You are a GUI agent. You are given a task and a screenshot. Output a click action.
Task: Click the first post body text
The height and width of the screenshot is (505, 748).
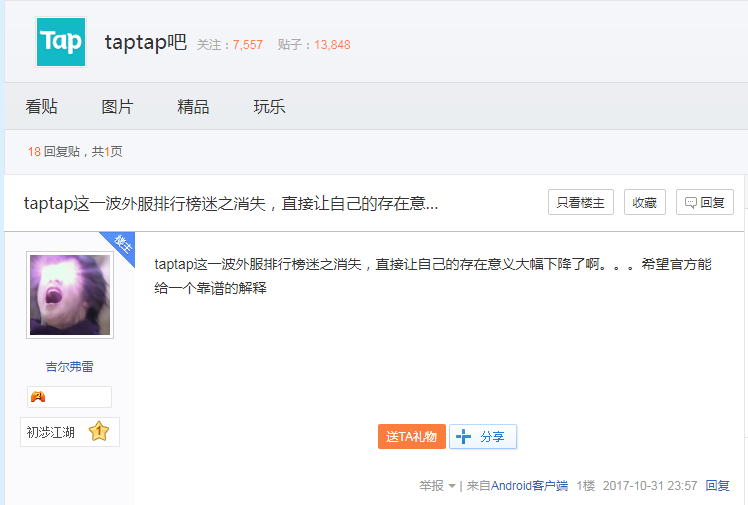pos(433,276)
